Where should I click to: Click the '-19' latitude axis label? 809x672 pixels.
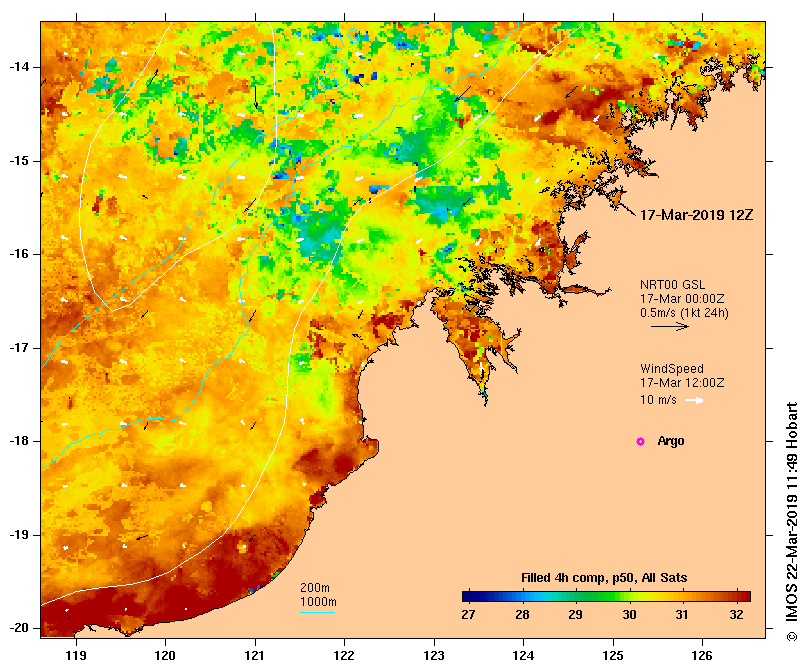[19, 535]
